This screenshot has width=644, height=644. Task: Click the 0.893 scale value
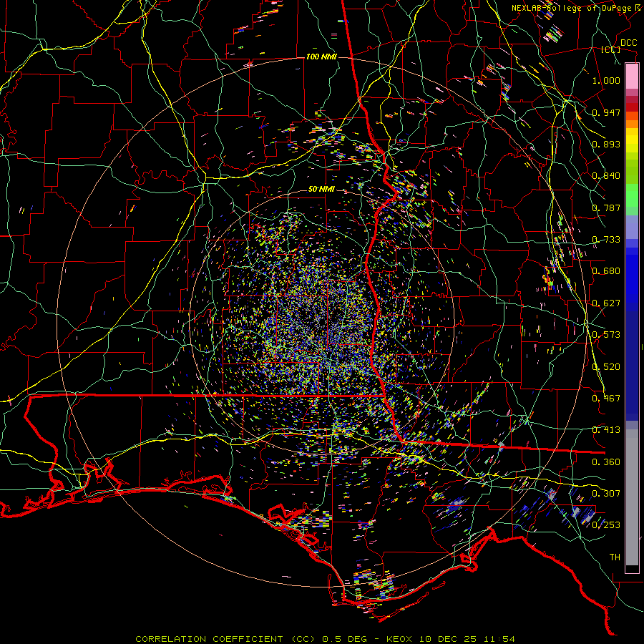click(606, 144)
